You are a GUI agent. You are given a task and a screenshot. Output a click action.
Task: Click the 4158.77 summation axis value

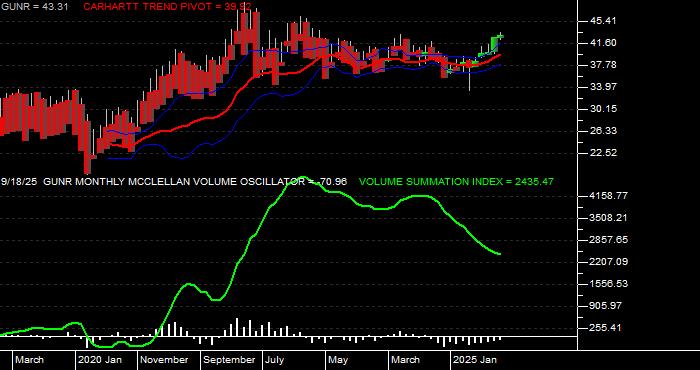tap(609, 196)
